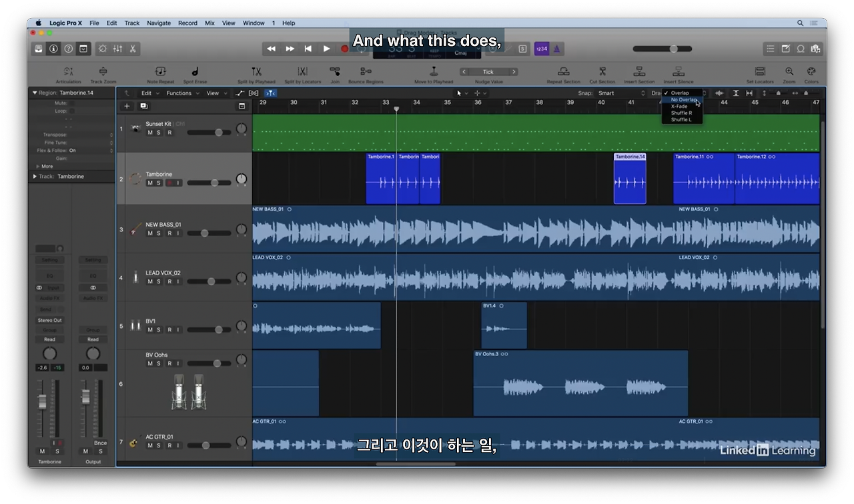Collapse the Region: Tamborine.14 disclosure triangle
854x504 pixels.
coord(35,93)
